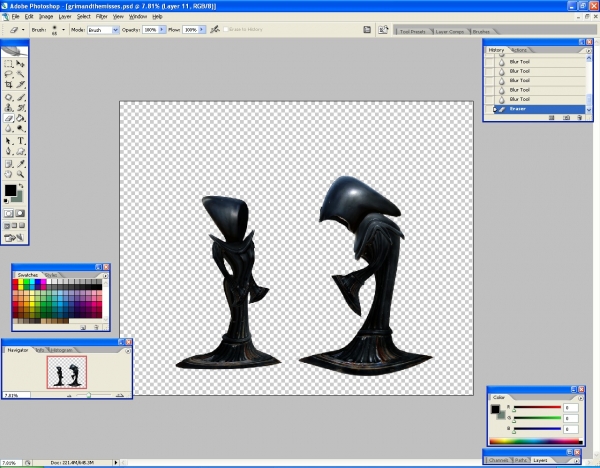Select the Clone Stamp tool
The image size is (600, 468).
pyautogui.click(x=8, y=108)
